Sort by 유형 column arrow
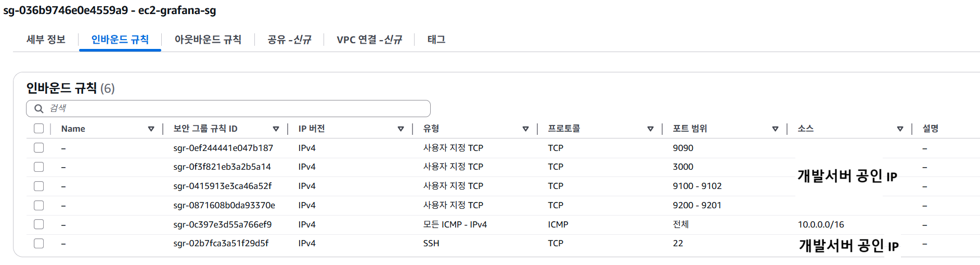The width and height of the screenshot is (980, 265). click(x=525, y=129)
